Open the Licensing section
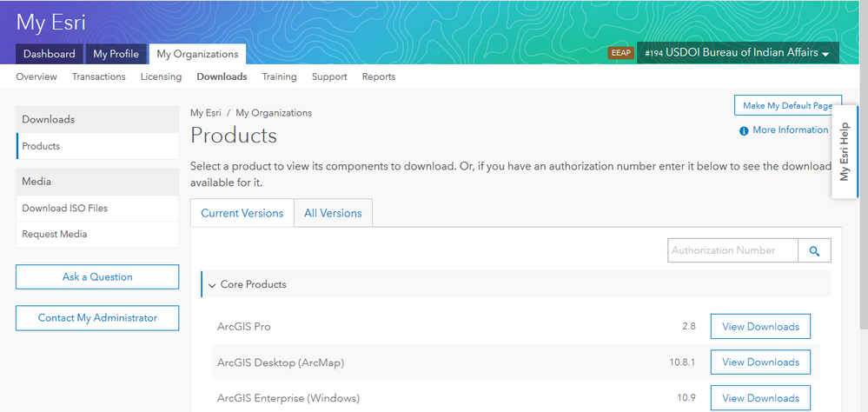Viewport: 868px width, 412px height. pyautogui.click(x=161, y=77)
